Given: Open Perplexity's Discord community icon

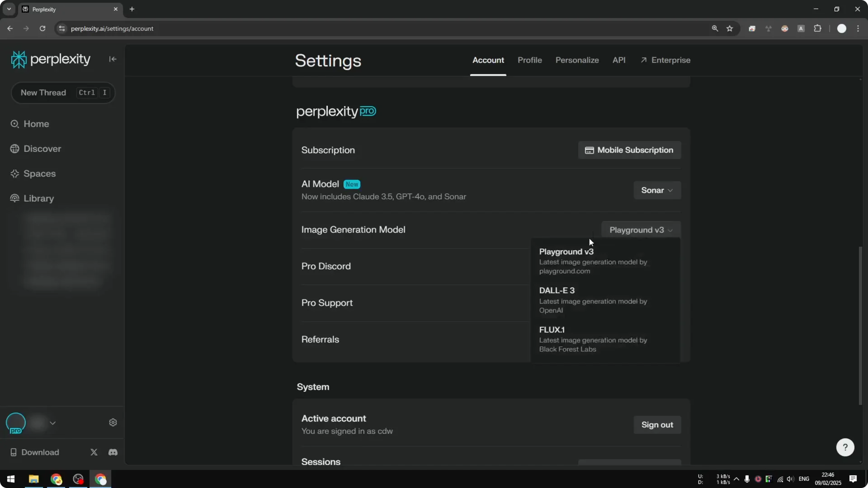Looking at the screenshot, I should click(113, 452).
